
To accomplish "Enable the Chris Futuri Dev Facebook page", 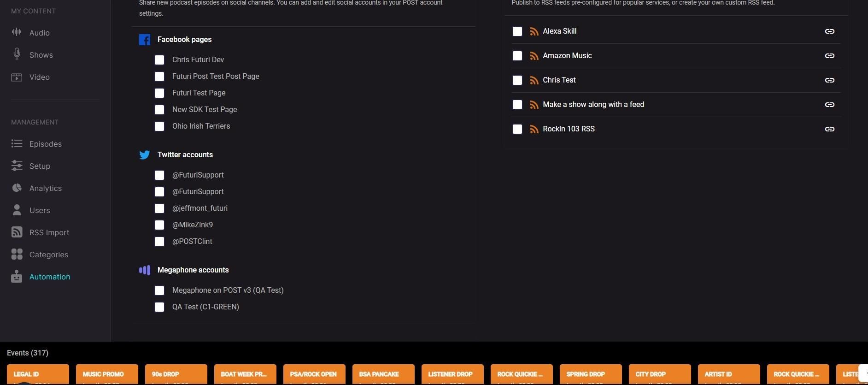I will tap(159, 60).
